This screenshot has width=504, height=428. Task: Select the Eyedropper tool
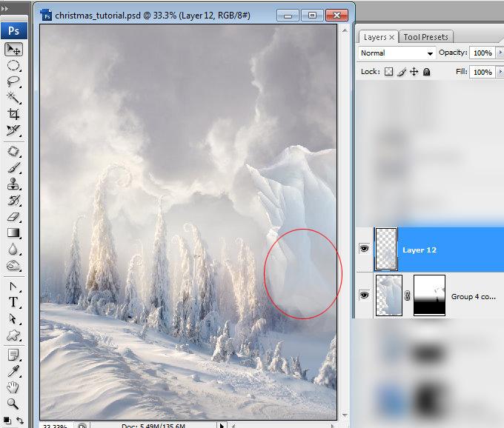pyautogui.click(x=13, y=371)
